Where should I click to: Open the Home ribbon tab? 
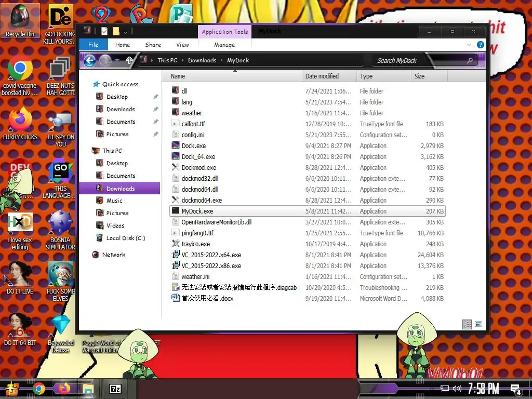(x=123, y=45)
